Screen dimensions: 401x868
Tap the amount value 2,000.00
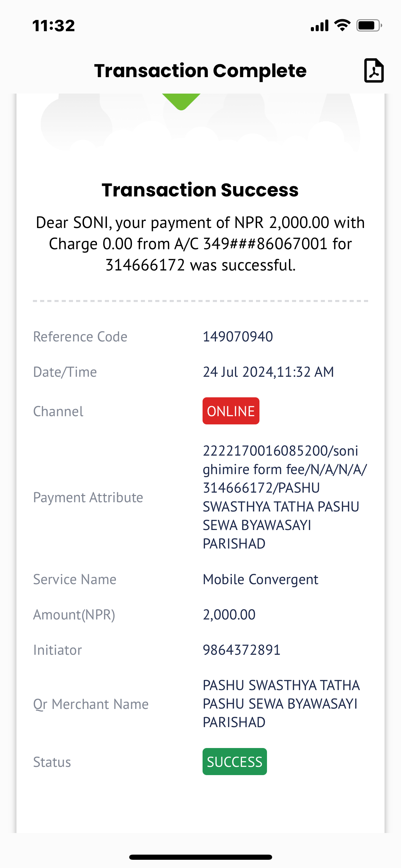click(229, 615)
